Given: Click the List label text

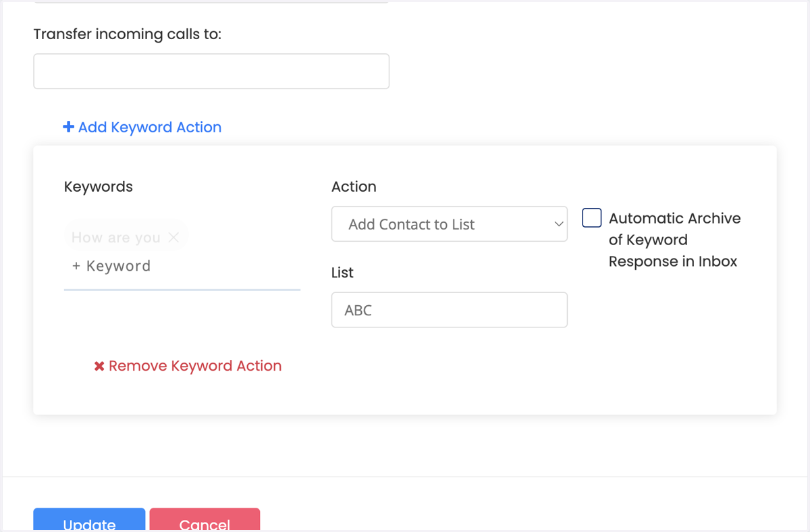Looking at the screenshot, I should click(342, 273).
